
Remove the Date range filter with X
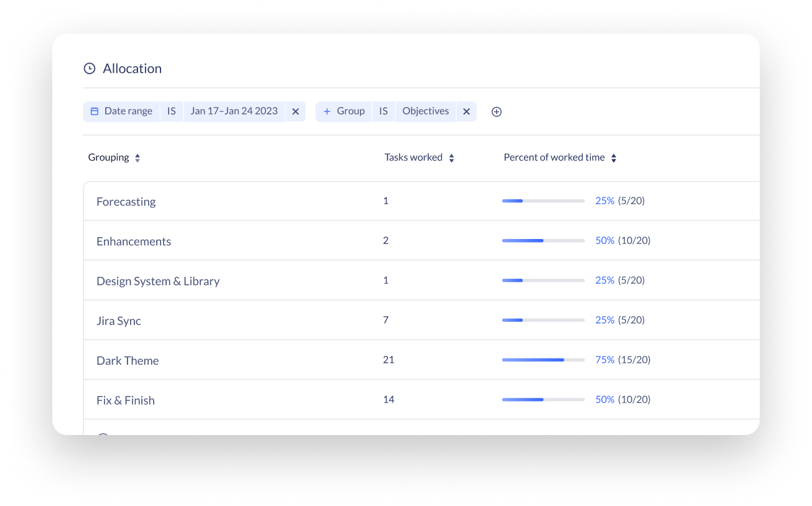(x=296, y=111)
